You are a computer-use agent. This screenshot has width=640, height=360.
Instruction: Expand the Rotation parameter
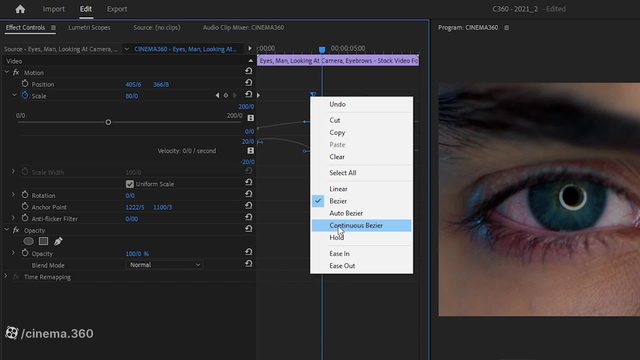click(x=13, y=195)
